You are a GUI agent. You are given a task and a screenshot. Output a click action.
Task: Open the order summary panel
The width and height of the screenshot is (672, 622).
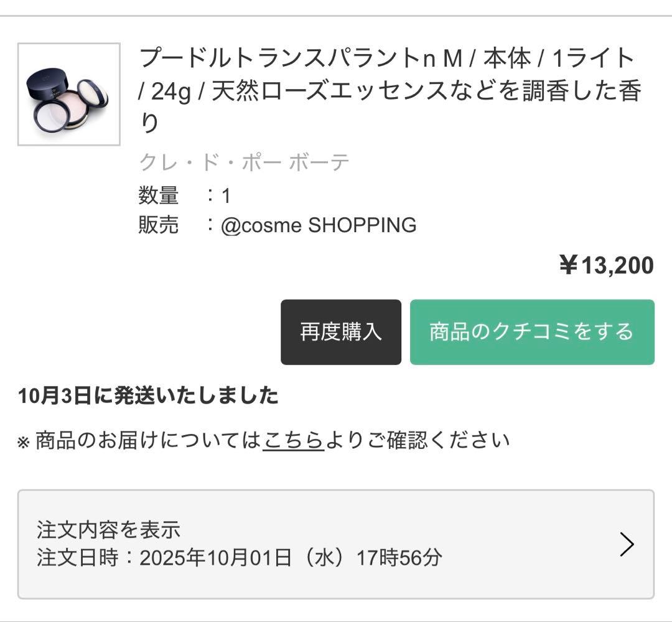(336, 545)
